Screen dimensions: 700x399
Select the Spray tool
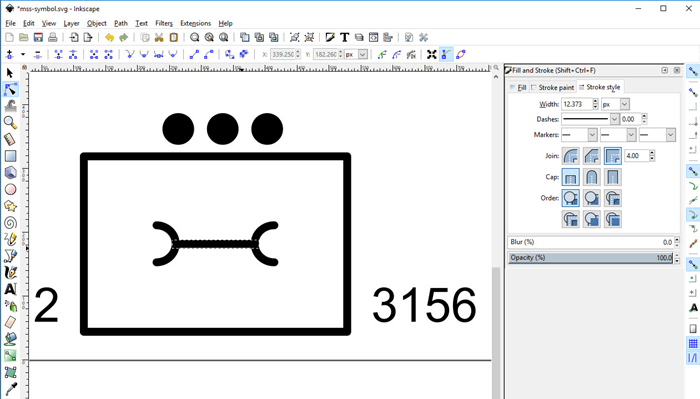click(10, 306)
